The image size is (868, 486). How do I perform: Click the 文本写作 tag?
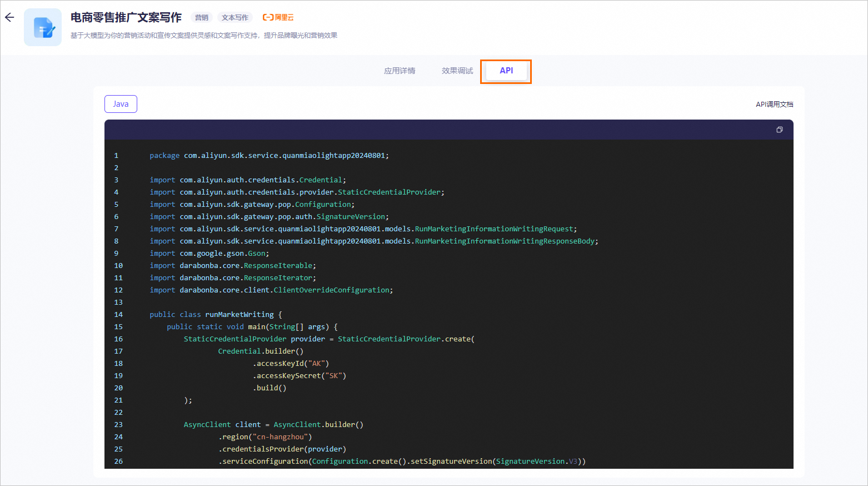235,17
